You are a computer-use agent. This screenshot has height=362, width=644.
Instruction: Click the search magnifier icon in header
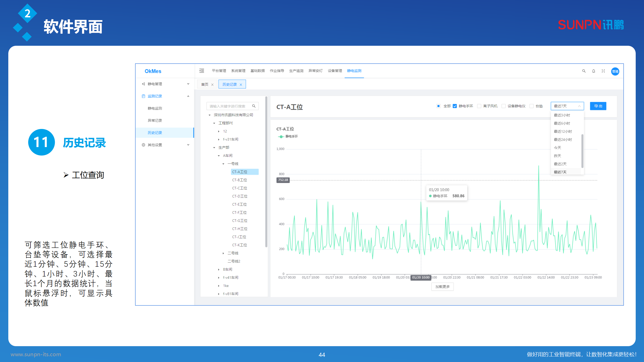point(584,71)
